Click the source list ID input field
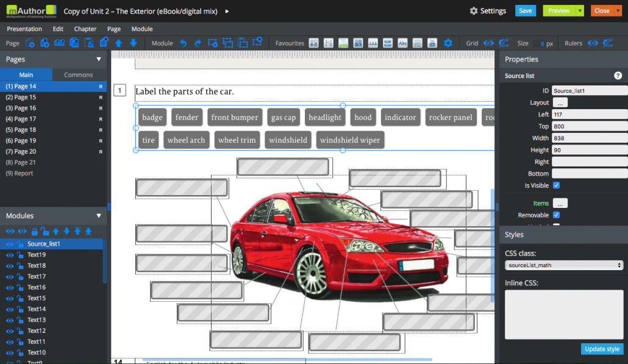The height and width of the screenshot is (364, 628). (x=590, y=91)
